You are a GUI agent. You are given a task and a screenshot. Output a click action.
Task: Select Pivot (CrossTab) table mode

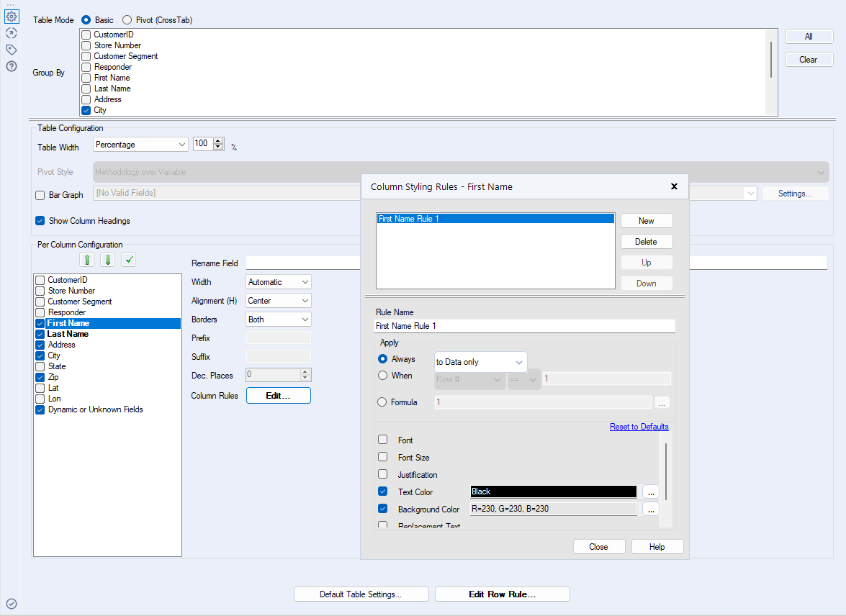[x=127, y=20]
